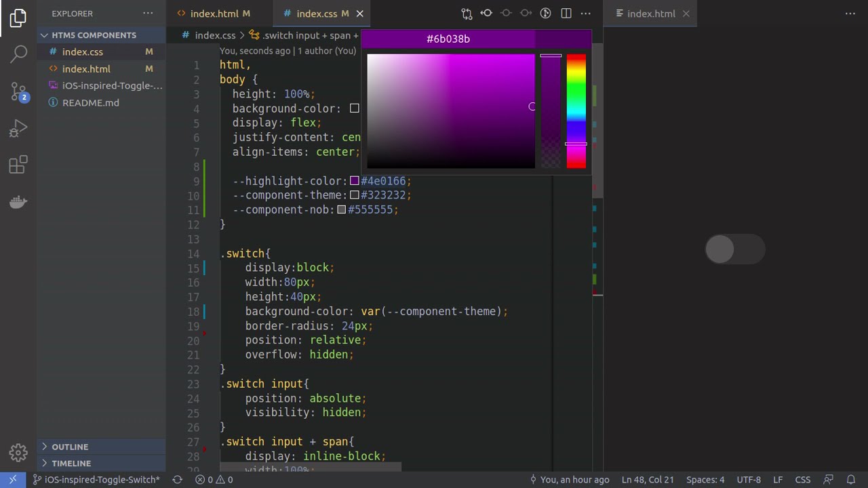Viewport: 868px width, 488px height.
Task: Click the remote window icon in status bar
Action: point(13,480)
